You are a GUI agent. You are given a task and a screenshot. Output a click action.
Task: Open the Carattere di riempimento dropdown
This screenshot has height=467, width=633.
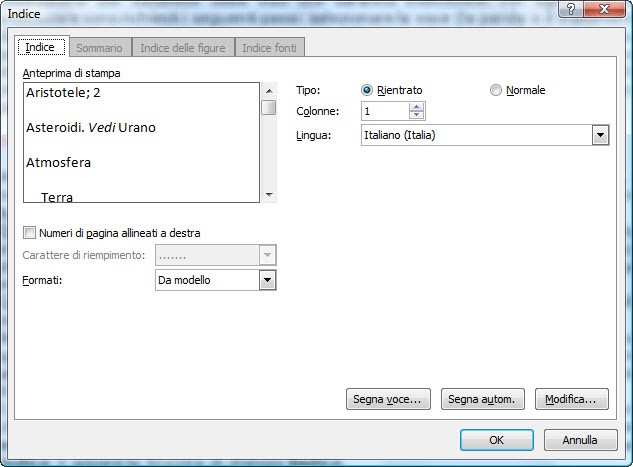[267, 256]
